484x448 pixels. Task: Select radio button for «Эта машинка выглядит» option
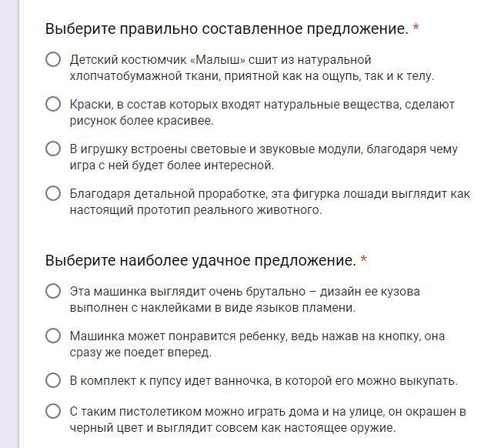[53, 291]
